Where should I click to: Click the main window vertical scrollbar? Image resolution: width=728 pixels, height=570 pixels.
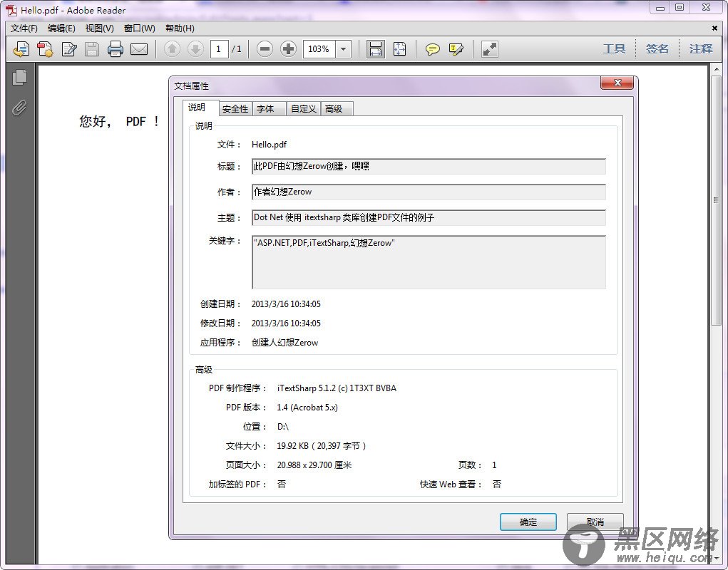[x=716, y=199]
